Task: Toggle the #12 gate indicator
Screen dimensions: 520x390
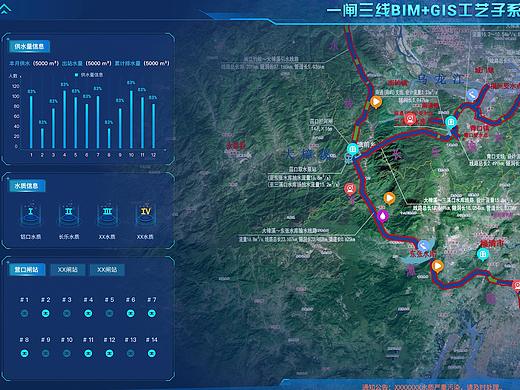Action: click(x=109, y=353)
